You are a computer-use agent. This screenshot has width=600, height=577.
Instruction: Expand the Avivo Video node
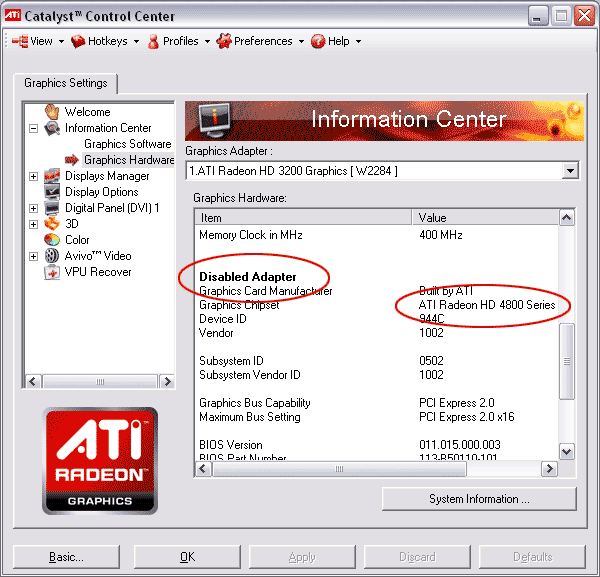pos(34,256)
